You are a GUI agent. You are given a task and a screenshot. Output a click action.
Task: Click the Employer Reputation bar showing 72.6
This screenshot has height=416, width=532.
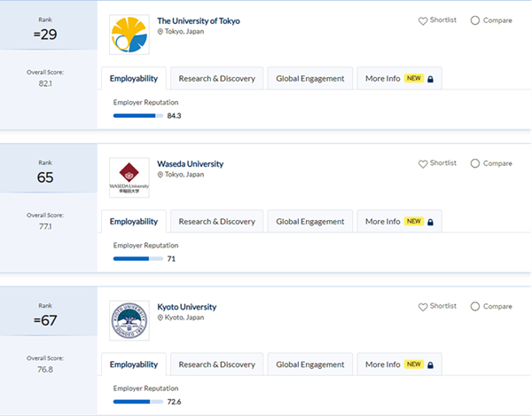coord(138,402)
